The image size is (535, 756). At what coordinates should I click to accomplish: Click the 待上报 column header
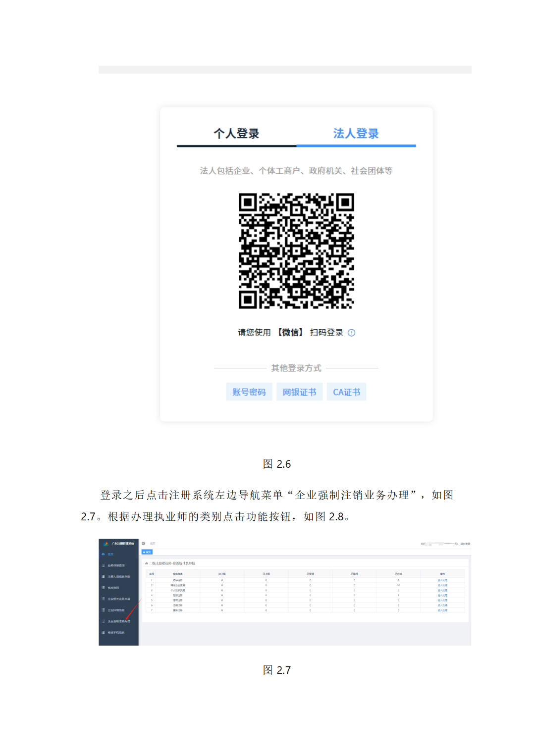(222, 574)
